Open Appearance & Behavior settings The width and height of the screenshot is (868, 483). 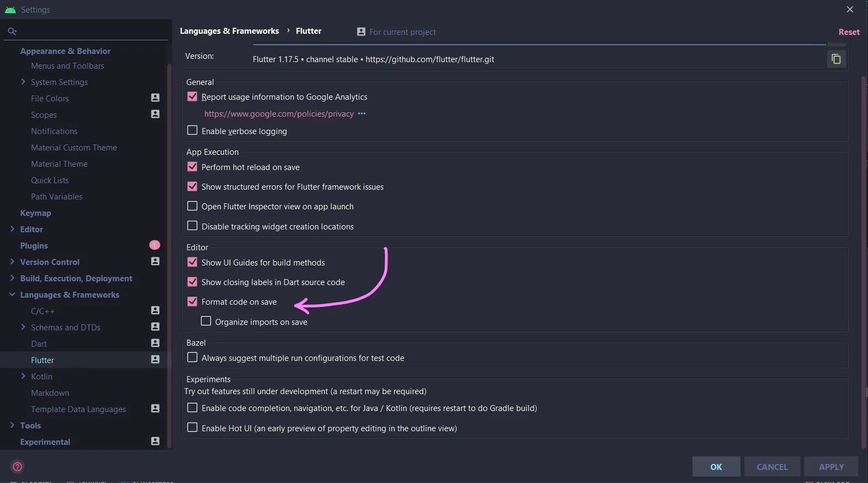65,51
